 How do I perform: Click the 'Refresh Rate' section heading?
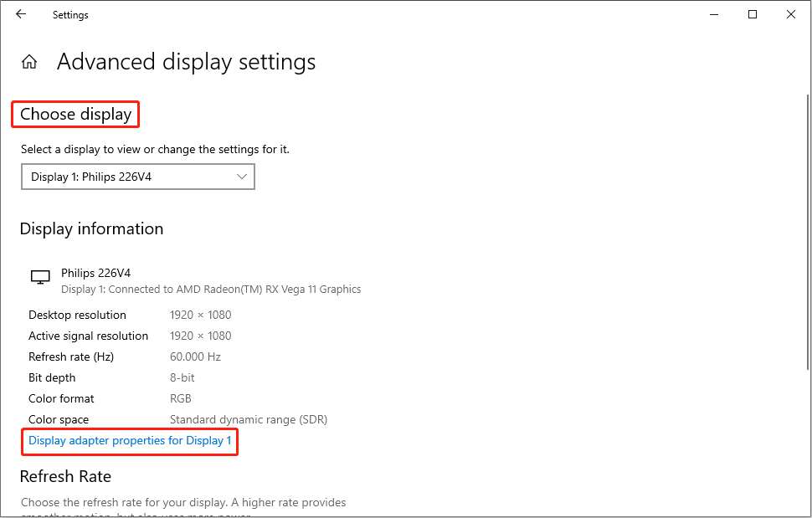coord(65,476)
